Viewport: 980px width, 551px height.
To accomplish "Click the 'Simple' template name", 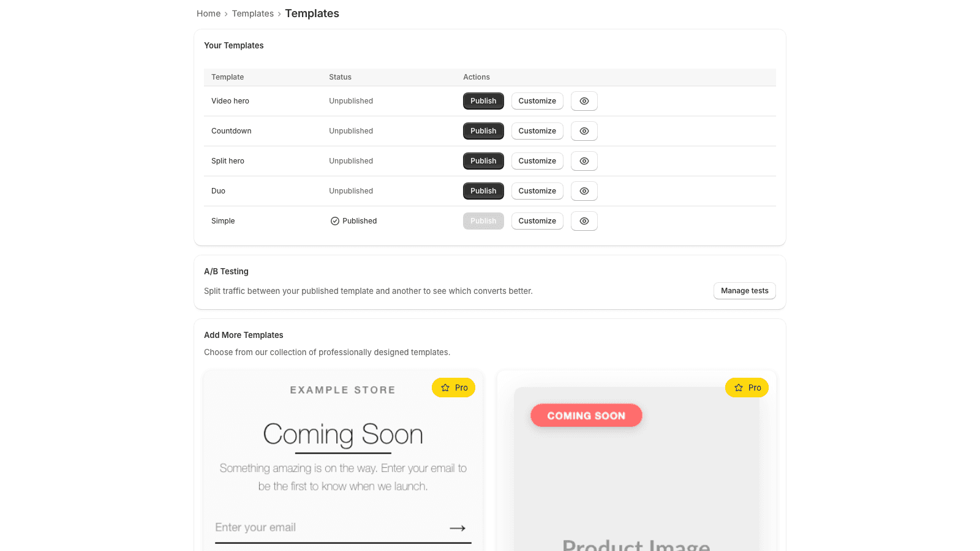I will (x=223, y=221).
